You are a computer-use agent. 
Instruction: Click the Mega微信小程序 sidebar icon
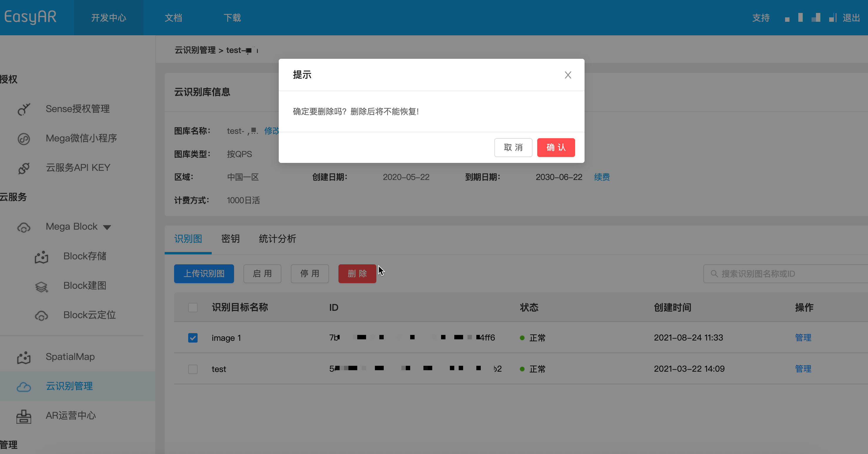24,138
